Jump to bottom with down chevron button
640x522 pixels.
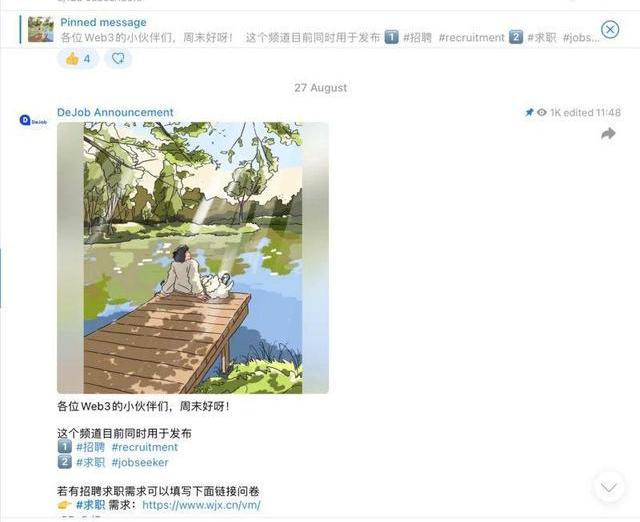tap(609, 487)
